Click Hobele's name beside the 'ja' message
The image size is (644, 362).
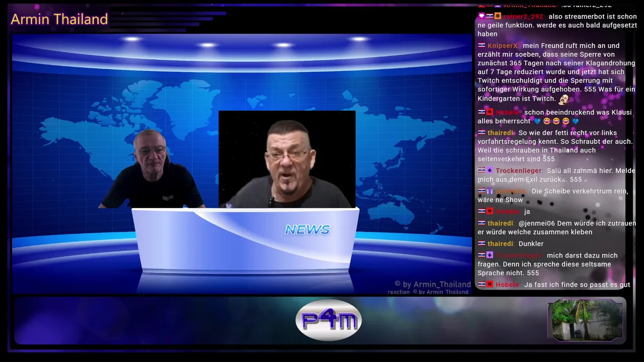pos(507,212)
